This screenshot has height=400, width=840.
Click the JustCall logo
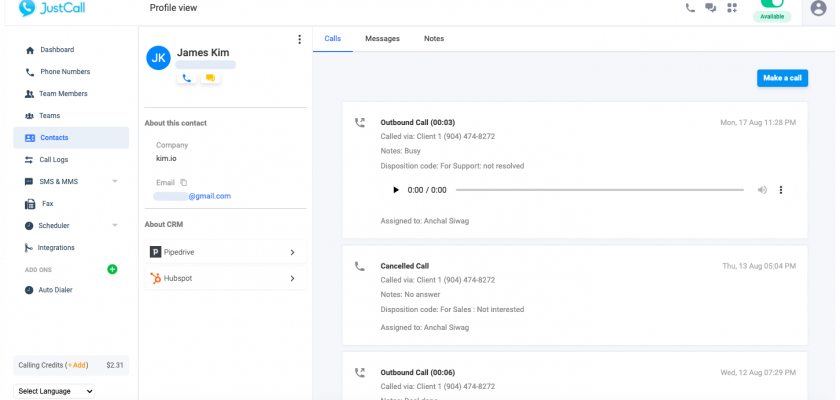(x=51, y=8)
